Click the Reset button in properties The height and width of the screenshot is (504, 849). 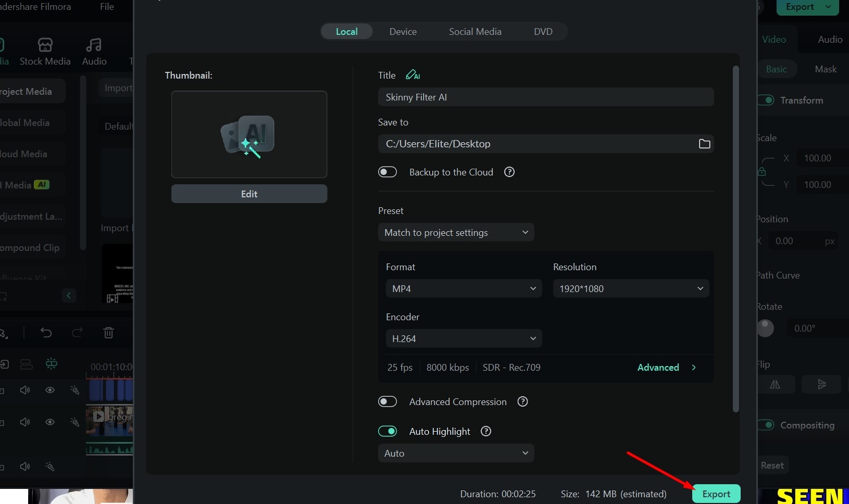772,465
